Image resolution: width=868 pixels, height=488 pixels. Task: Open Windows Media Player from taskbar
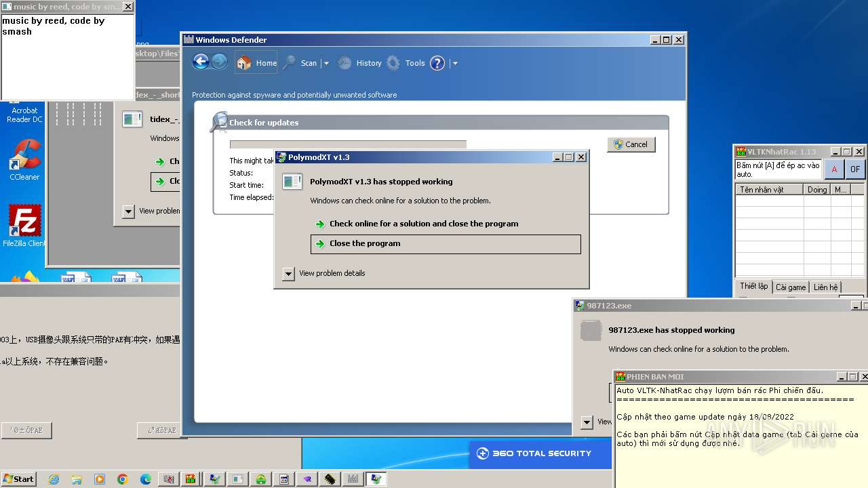100,479
